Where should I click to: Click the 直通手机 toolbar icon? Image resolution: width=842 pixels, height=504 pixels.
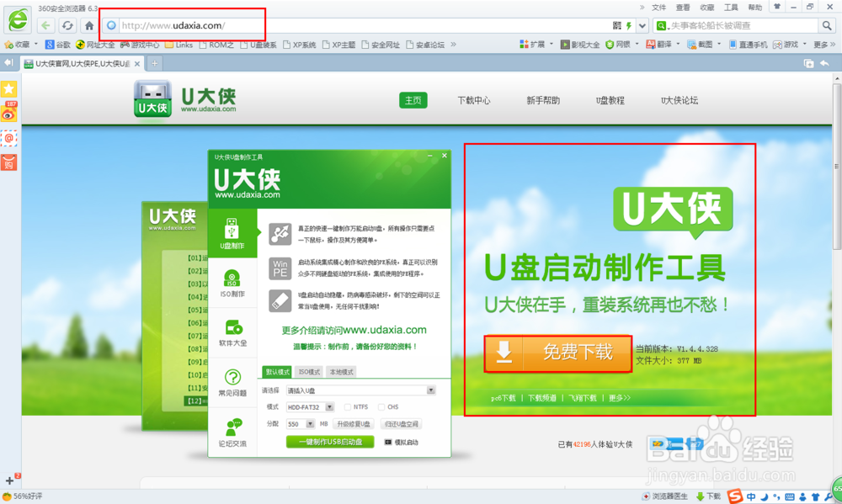(748, 45)
